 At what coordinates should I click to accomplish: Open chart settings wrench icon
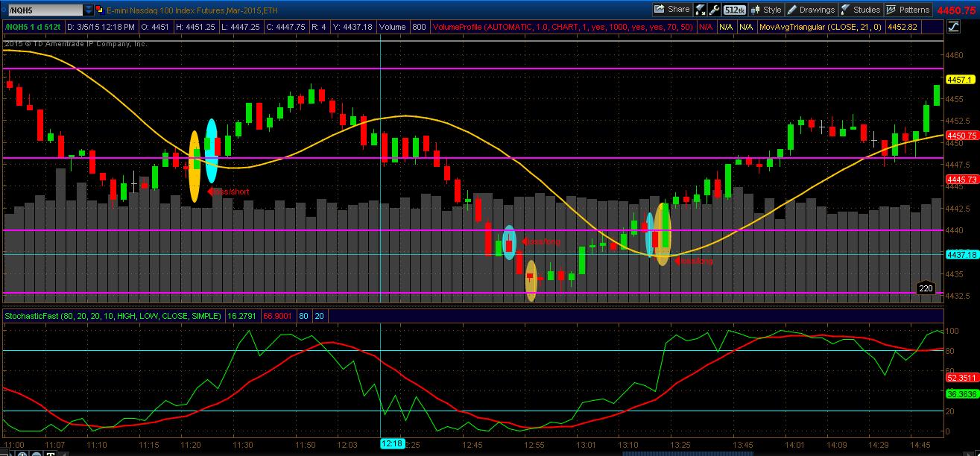tap(715, 10)
